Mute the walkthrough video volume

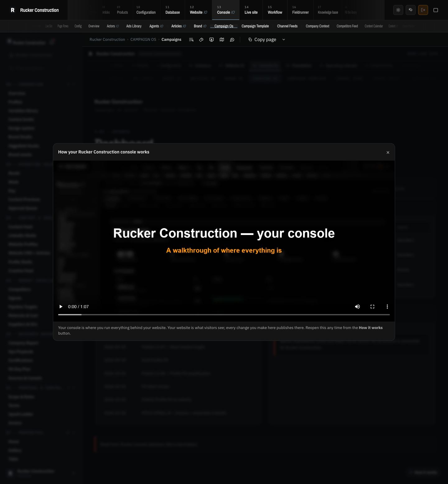coord(357,307)
